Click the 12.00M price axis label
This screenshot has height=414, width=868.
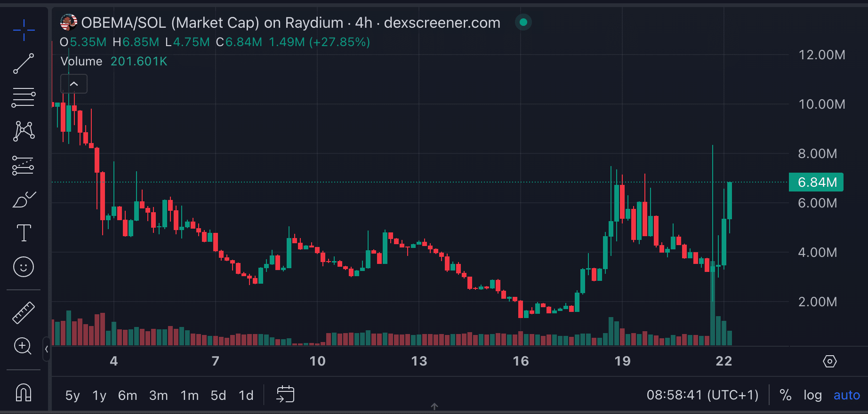(x=821, y=55)
